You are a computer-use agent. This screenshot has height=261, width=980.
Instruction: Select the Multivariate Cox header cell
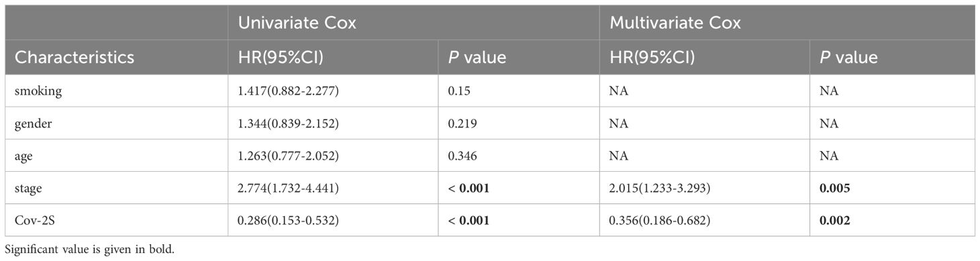787,22
